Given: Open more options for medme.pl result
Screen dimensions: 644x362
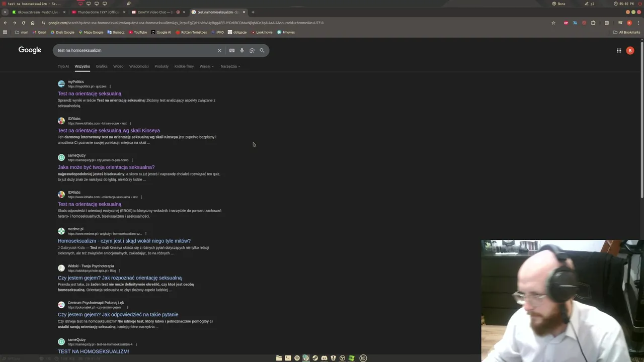Looking at the screenshot, I should coord(145,234).
